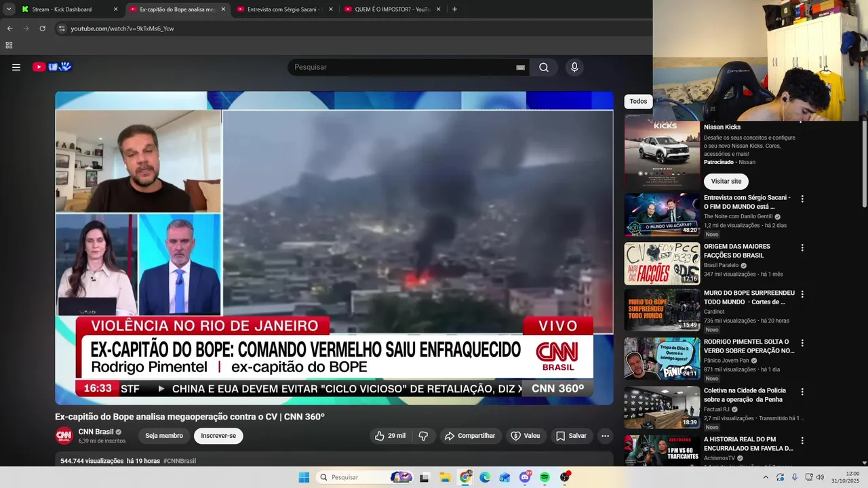Open Microsoft Edge from taskbar
Screen dimensions: 868x488
tap(485, 477)
